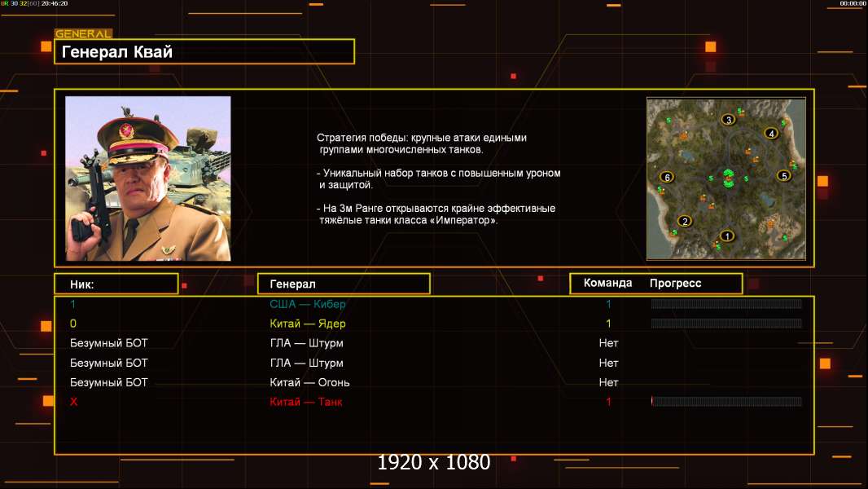
Task: Click the Генерал column header
Action: click(344, 284)
